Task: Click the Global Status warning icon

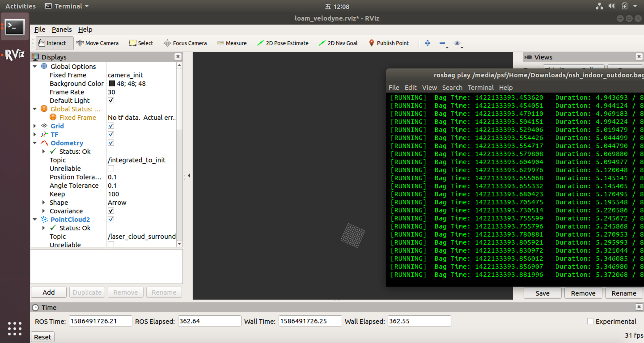Action: pyautogui.click(x=44, y=109)
